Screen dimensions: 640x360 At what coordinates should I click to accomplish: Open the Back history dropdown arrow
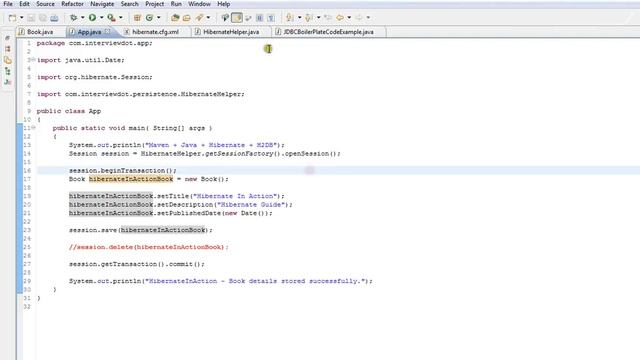(349, 18)
